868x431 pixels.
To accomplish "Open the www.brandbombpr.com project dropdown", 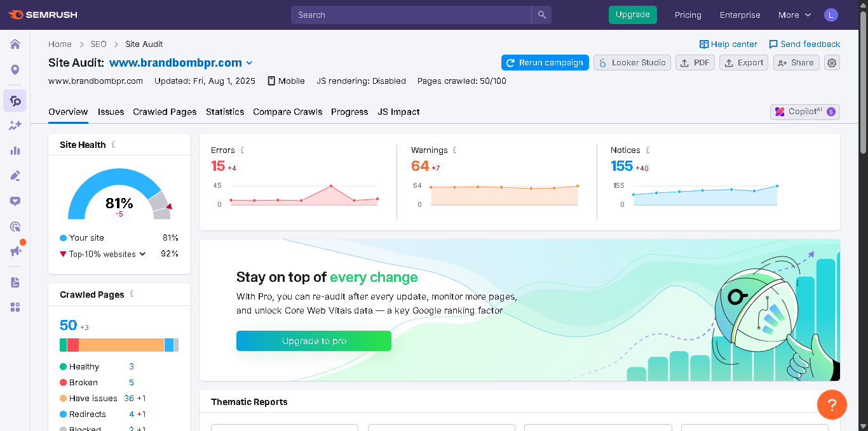I will tap(181, 63).
